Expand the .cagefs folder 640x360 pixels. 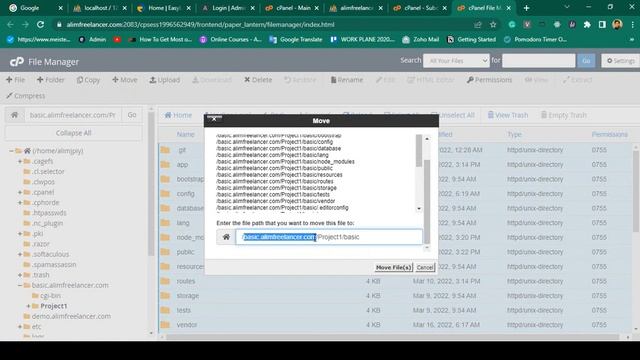pyautogui.click(x=20, y=161)
